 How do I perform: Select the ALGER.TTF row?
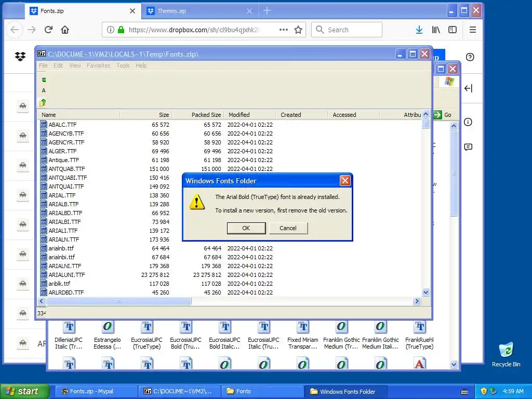click(x=230, y=151)
